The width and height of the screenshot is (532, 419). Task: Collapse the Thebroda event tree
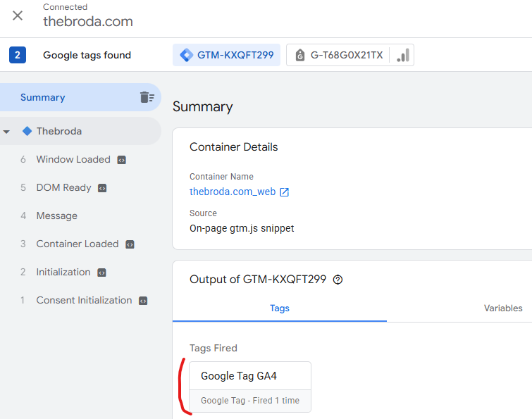pos(6,132)
